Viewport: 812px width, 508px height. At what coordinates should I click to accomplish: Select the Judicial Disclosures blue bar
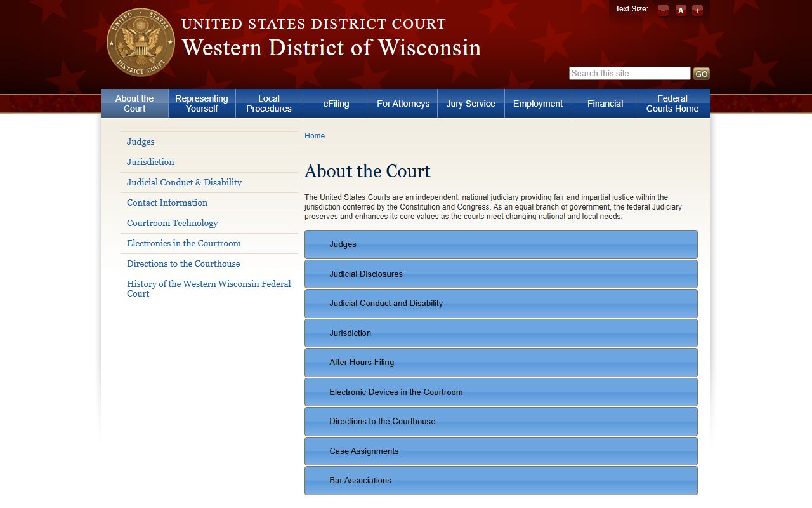click(x=501, y=274)
